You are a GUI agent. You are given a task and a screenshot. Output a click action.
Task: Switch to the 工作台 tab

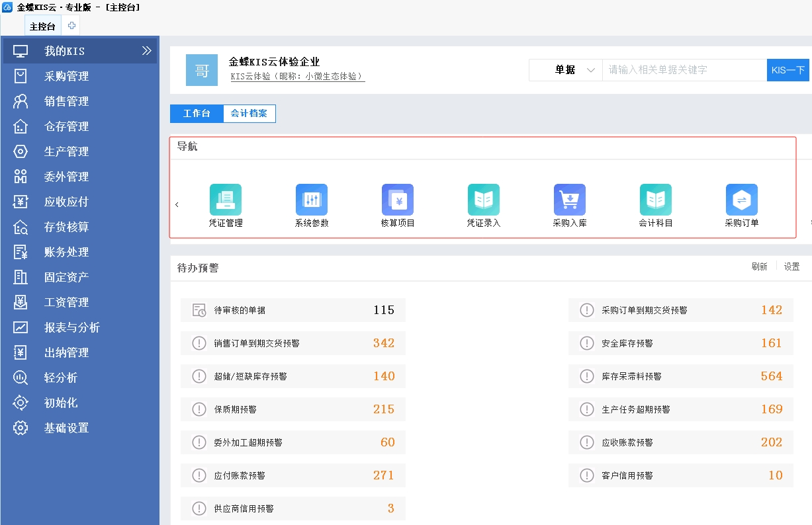pyautogui.click(x=197, y=114)
